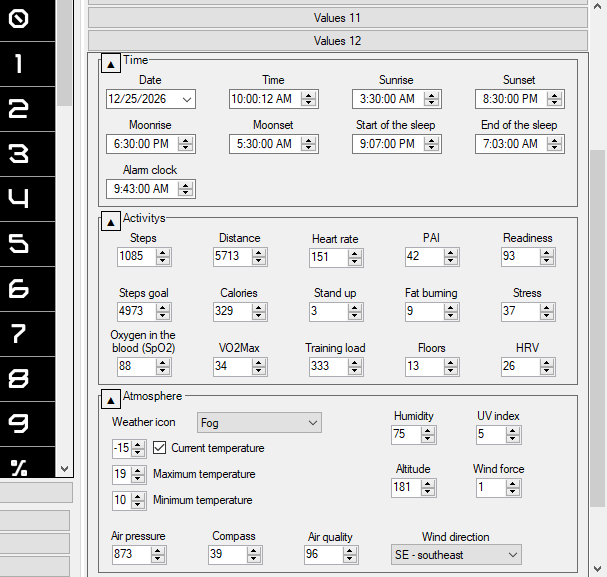This screenshot has width=607, height=577.
Task: Change the Calories value spinner
Action: [x=259, y=312]
